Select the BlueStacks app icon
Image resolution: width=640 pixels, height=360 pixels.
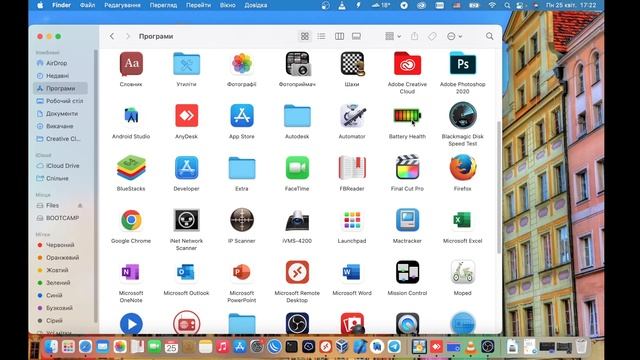(131, 168)
